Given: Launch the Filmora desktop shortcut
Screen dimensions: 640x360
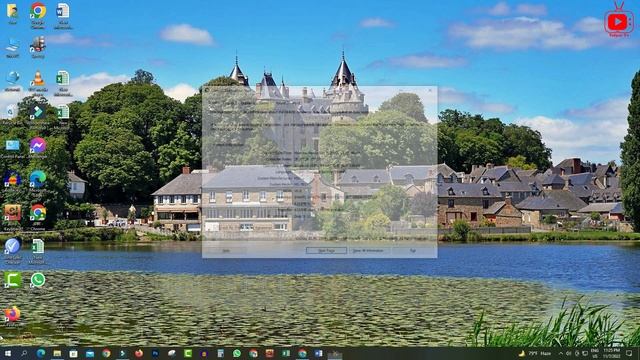Looking at the screenshot, I should pyautogui.click(x=38, y=115).
